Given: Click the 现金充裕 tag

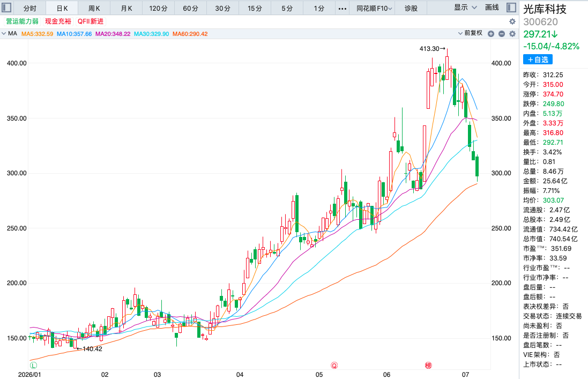Looking at the screenshot, I should 58,21.
